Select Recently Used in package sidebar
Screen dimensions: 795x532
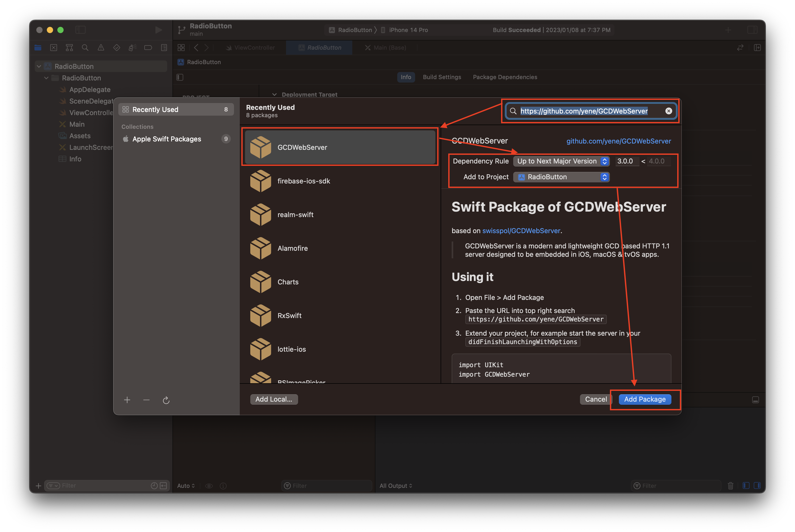(176, 109)
